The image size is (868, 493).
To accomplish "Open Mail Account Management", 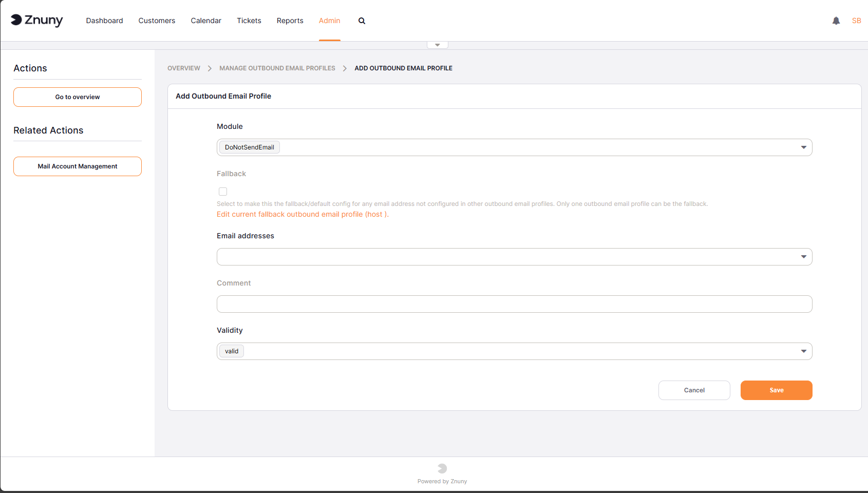I will click(78, 166).
